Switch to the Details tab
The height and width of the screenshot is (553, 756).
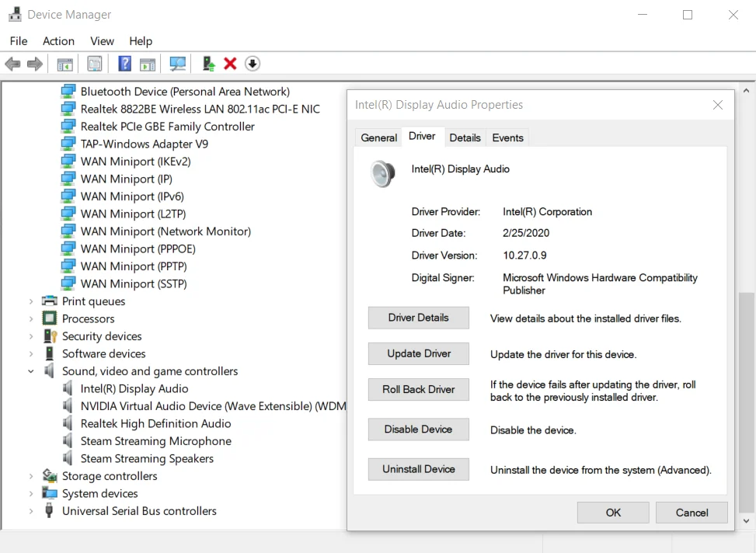(465, 137)
